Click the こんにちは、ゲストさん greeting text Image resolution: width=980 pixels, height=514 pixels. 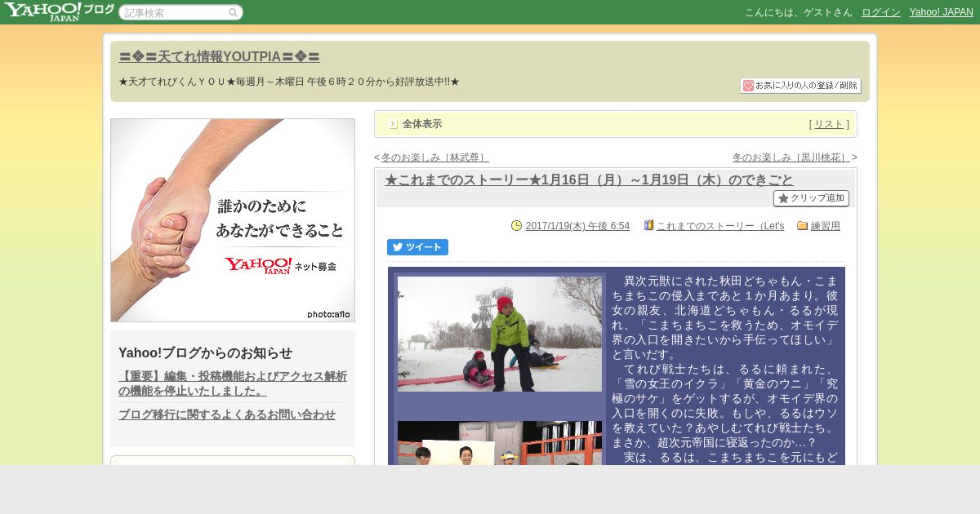coord(798,12)
